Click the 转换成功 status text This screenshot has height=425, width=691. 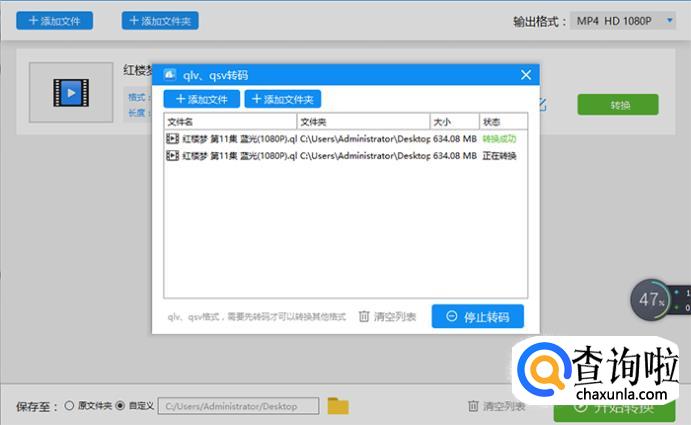tap(499, 139)
